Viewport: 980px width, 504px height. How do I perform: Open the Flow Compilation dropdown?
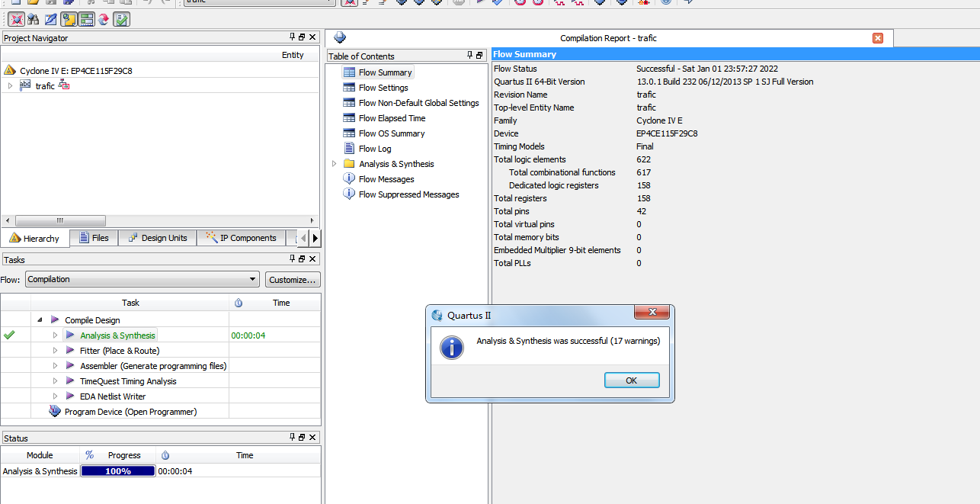pos(142,280)
